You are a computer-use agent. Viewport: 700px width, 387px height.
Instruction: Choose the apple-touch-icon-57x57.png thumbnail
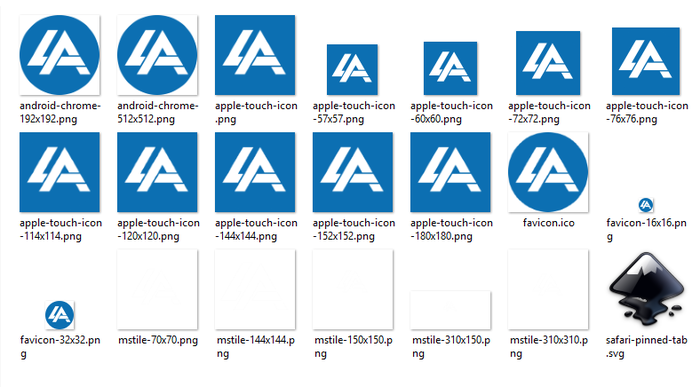352,70
